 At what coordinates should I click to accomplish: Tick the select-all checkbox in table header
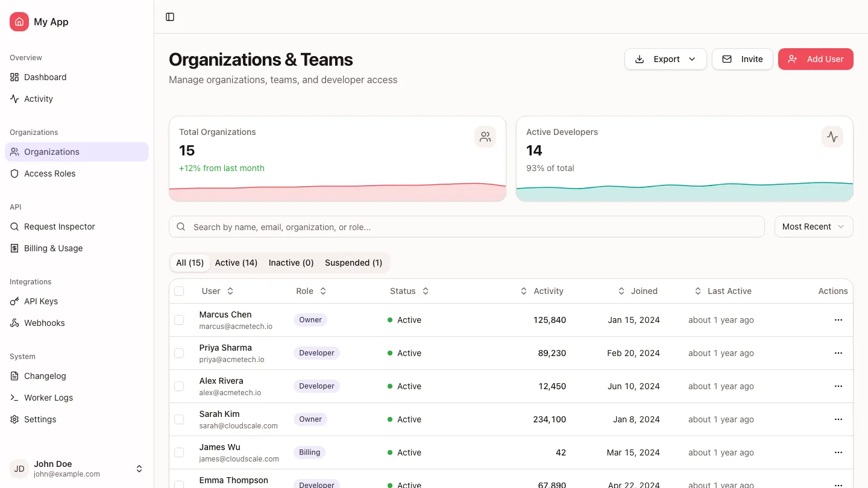(179, 291)
